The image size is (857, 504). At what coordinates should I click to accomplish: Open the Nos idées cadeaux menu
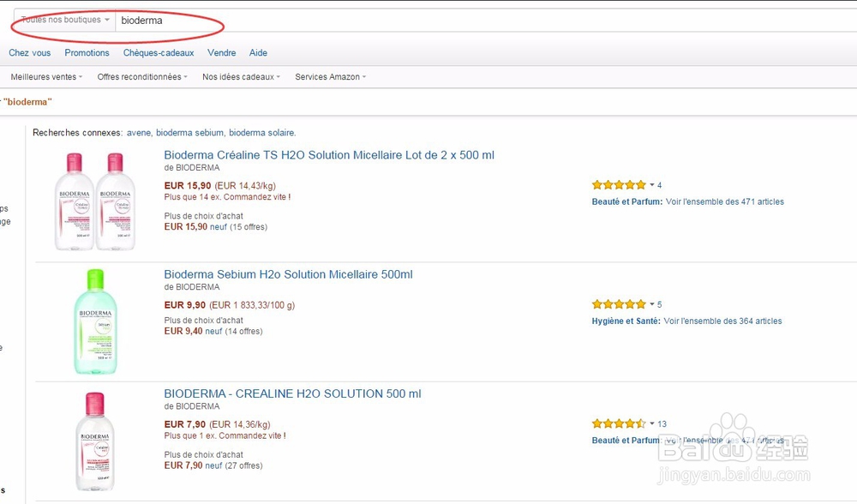[241, 77]
